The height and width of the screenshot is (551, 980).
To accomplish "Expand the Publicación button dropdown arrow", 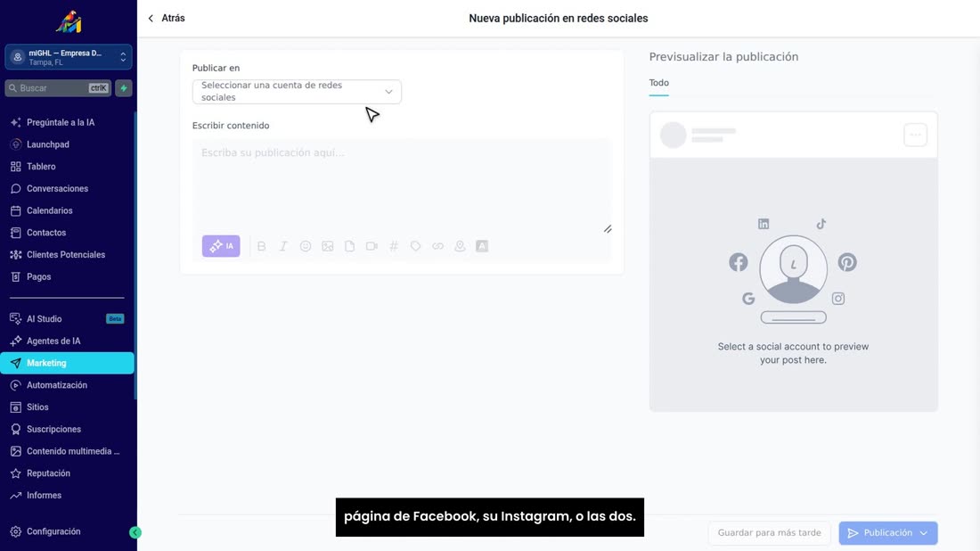I will (924, 533).
